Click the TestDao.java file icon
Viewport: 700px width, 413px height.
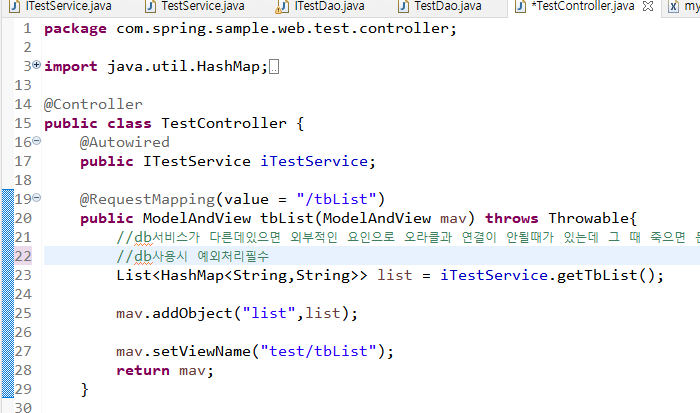(404, 6)
